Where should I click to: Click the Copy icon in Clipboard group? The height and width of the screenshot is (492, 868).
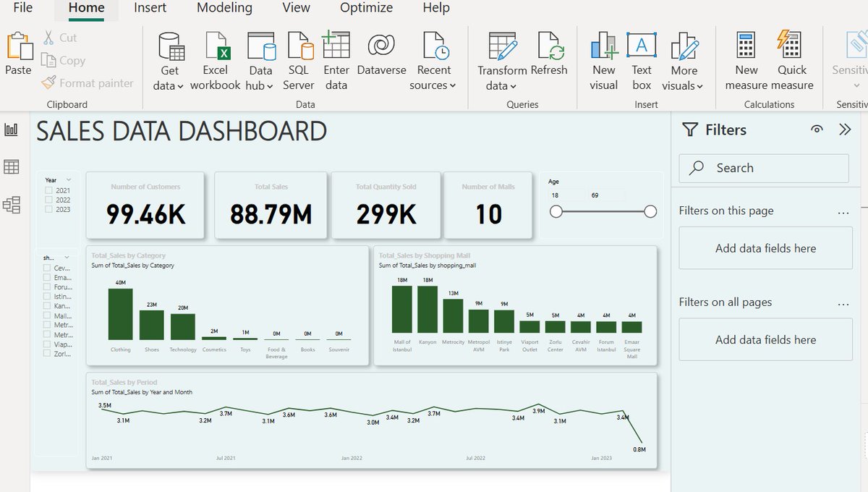48,61
